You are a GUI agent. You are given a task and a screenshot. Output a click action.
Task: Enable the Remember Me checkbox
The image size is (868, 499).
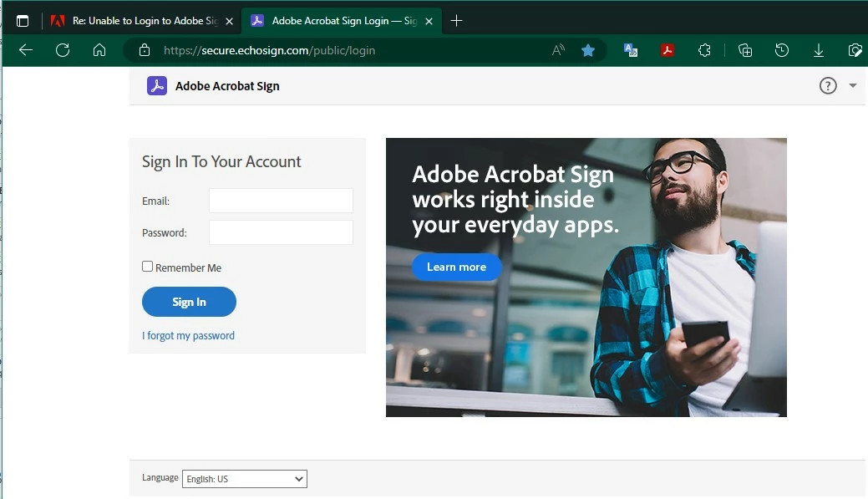[x=147, y=267]
